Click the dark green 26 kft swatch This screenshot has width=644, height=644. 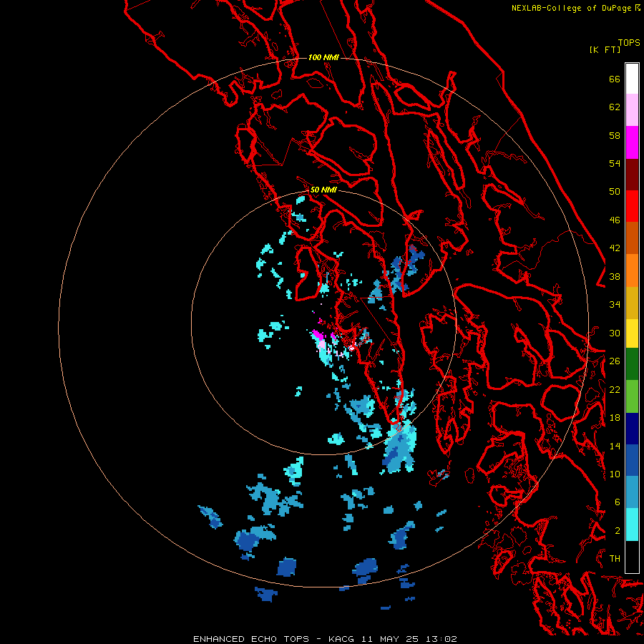coord(632,364)
